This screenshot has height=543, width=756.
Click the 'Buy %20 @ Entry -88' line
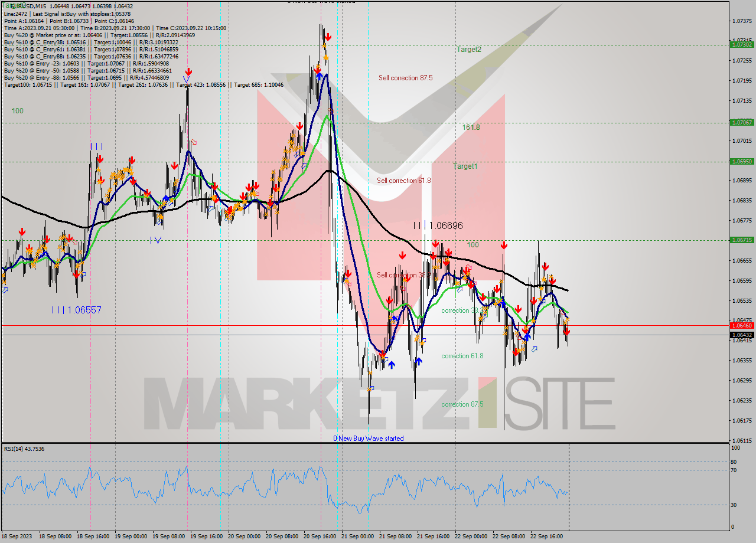pyautogui.click(x=86, y=77)
